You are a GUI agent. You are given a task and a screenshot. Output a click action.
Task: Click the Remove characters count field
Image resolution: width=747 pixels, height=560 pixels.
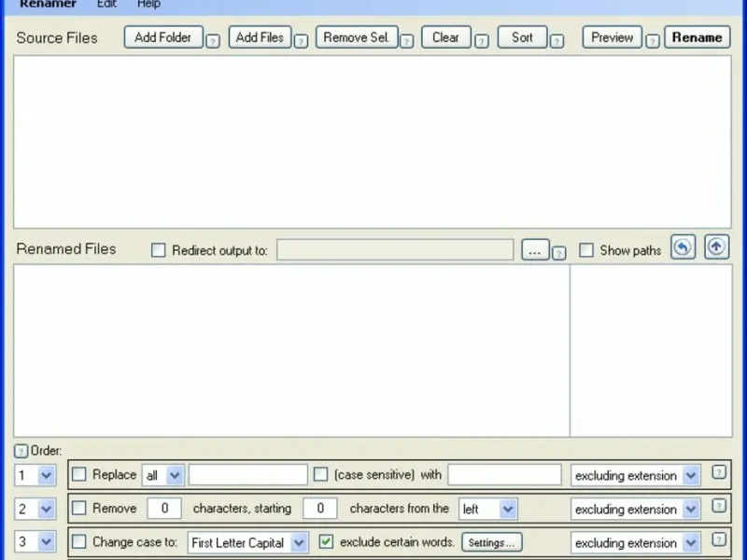[164, 508]
